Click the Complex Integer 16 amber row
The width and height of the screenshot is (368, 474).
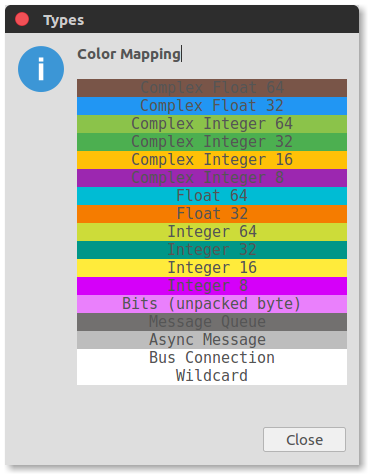[212, 160]
